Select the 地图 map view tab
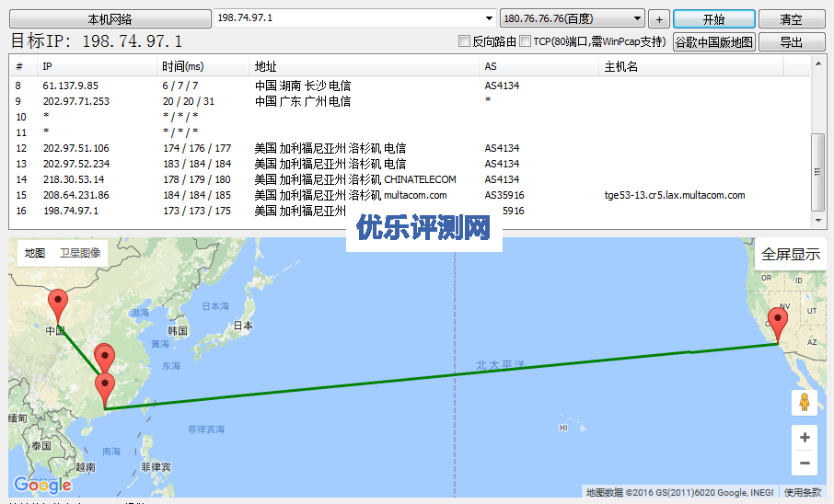 click(35, 253)
